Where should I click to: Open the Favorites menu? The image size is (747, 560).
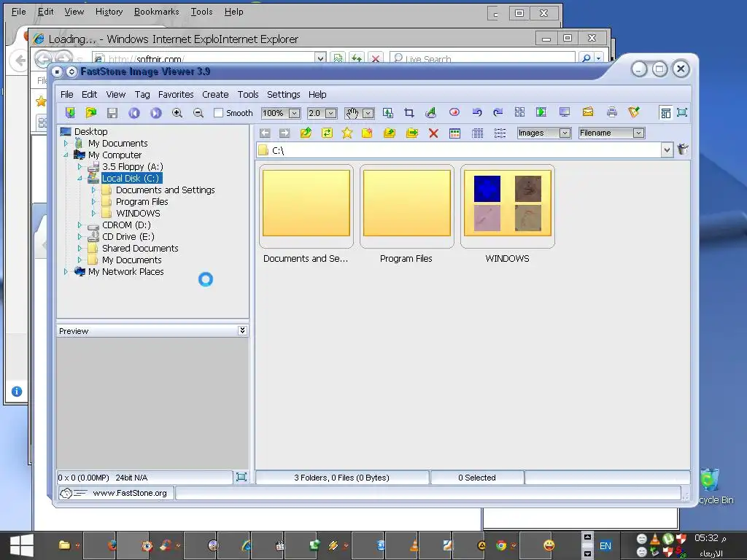pyautogui.click(x=176, y=94)
